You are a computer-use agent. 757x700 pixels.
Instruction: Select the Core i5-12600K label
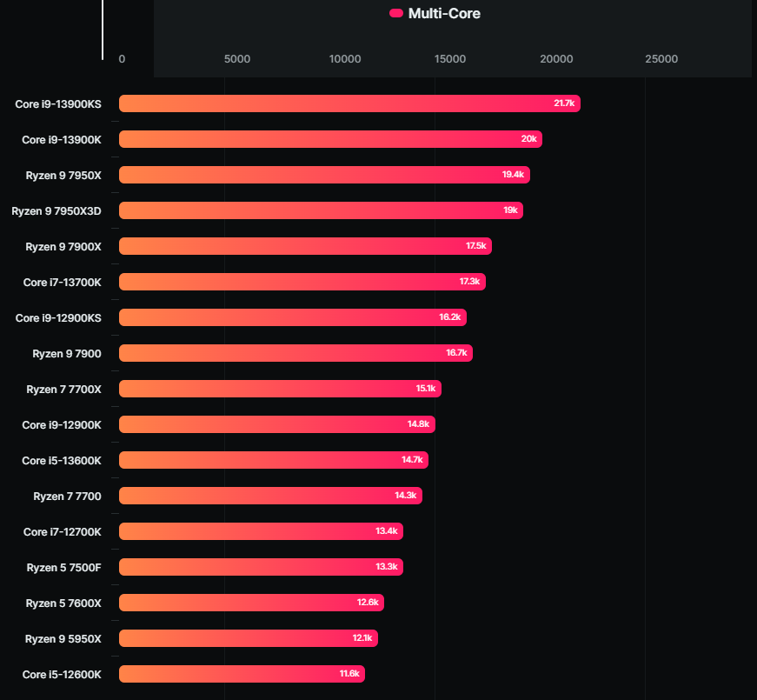click(x=62, y=675)
